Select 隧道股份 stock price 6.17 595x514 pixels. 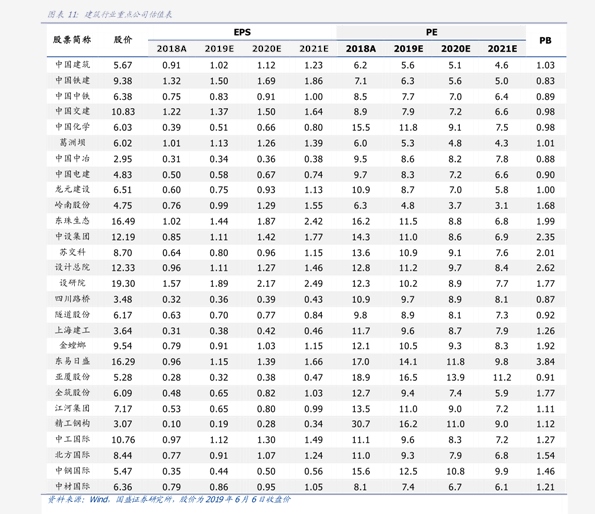pos(123,315)
